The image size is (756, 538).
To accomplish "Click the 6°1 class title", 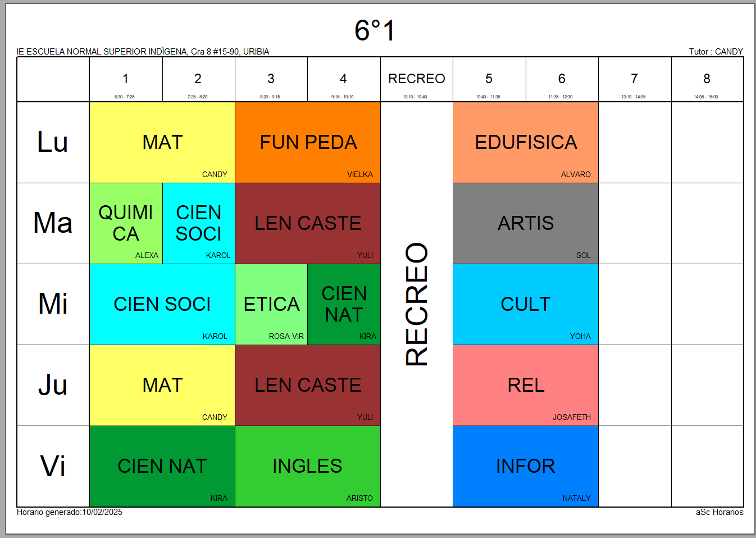I will tap(375, 30).
